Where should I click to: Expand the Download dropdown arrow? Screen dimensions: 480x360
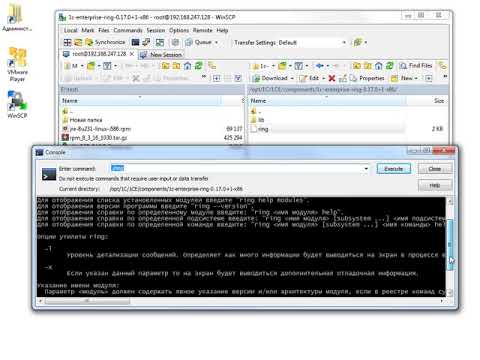[x=292, y=78]
